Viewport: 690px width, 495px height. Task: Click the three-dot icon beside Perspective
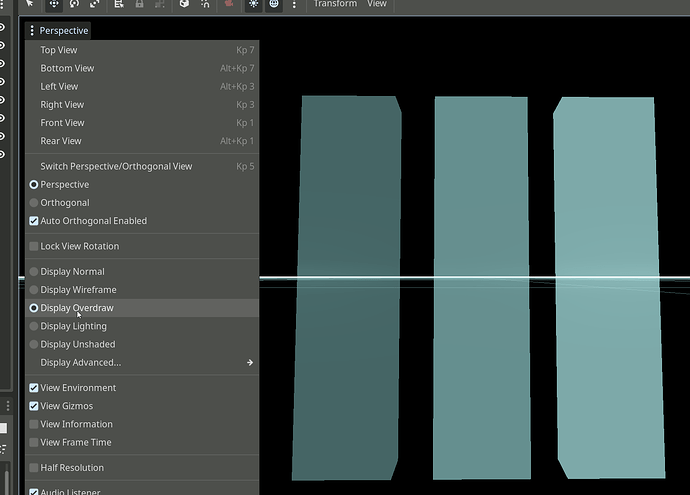[x=32, y=30]
